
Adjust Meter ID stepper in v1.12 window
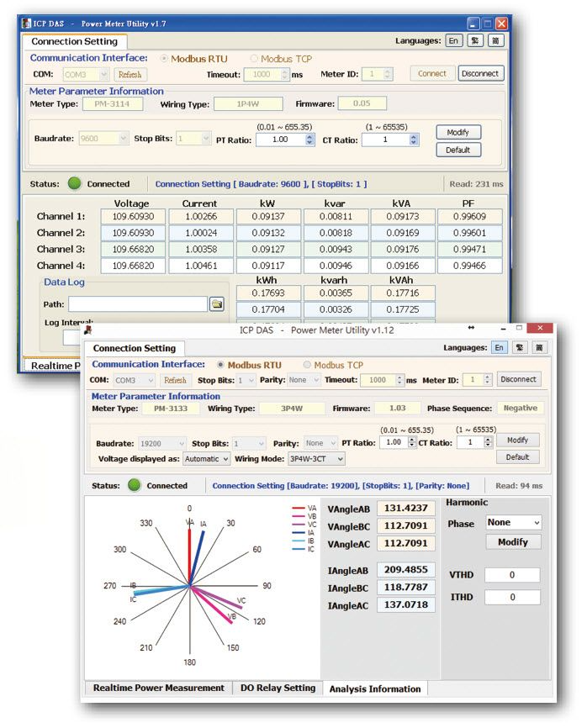487,379
